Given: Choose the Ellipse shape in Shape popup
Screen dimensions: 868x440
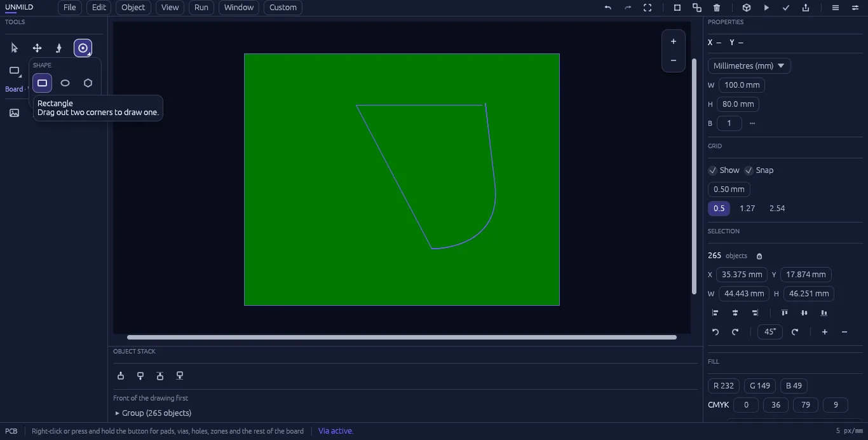Looking at the screenshot, I should pos(65,83).
